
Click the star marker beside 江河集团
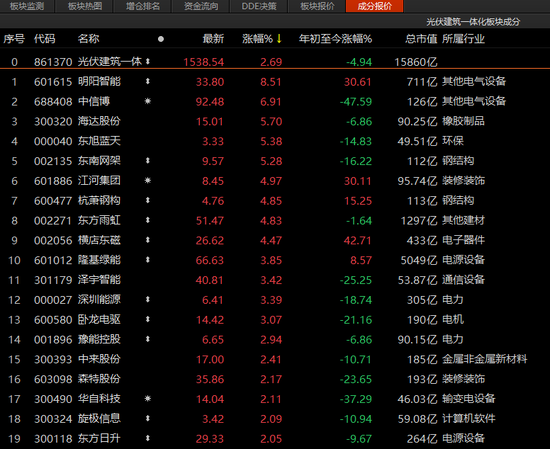[148, 180]
